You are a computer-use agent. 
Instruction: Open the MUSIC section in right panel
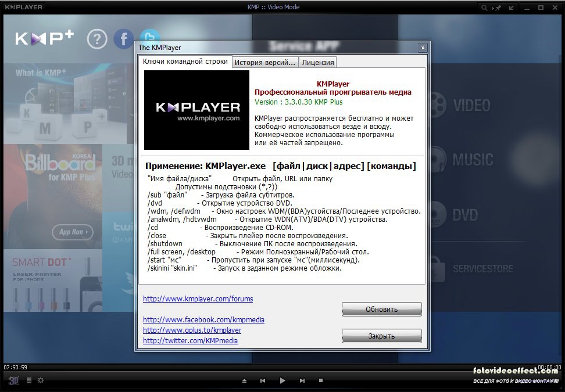click(473, 160)
